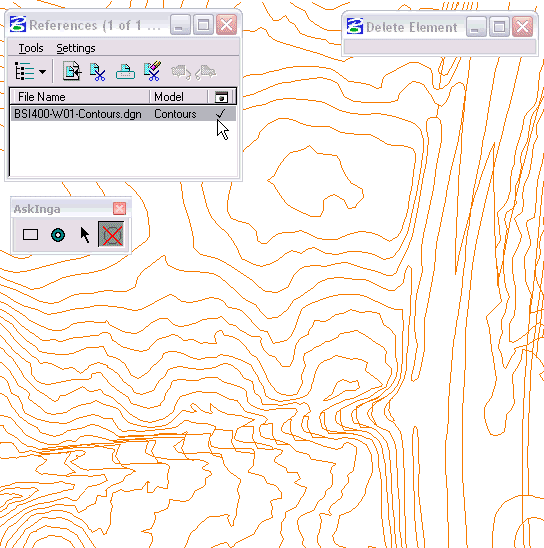Screen dimensions: 544x548
Task: Click the greyed Copy Reference truck icon
Action: click(206, 72)
